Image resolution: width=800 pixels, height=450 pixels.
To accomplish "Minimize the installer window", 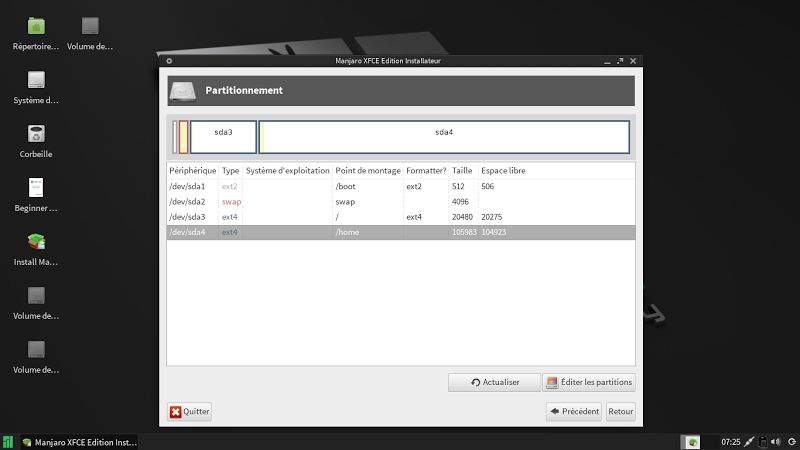I will [x=607, y=61].
